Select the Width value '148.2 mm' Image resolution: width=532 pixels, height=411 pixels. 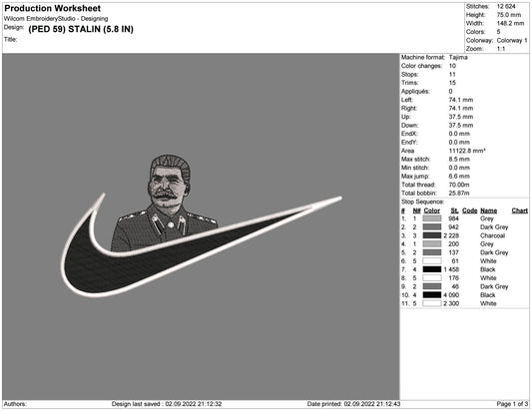coord(510,23)
